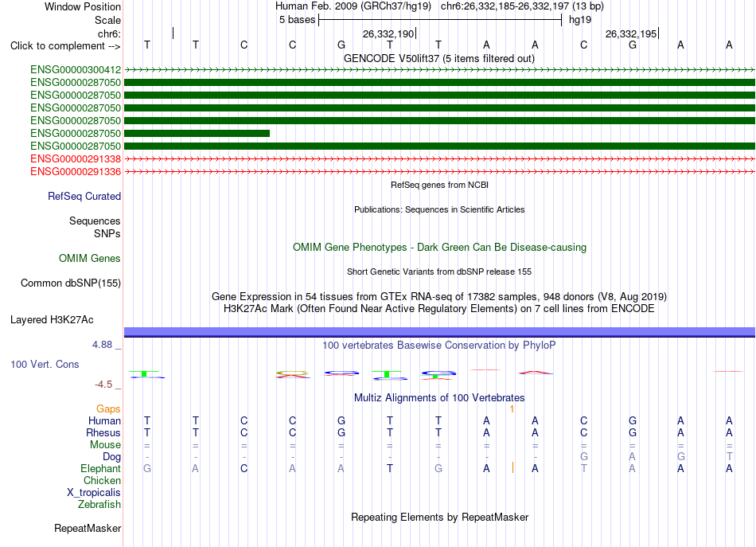Select the X_tropicalis alignment row label

click(94, 493)
